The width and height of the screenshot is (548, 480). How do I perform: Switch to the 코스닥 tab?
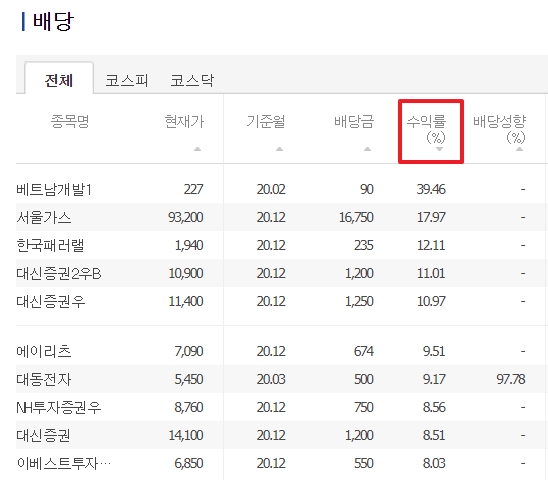point(192,80)
